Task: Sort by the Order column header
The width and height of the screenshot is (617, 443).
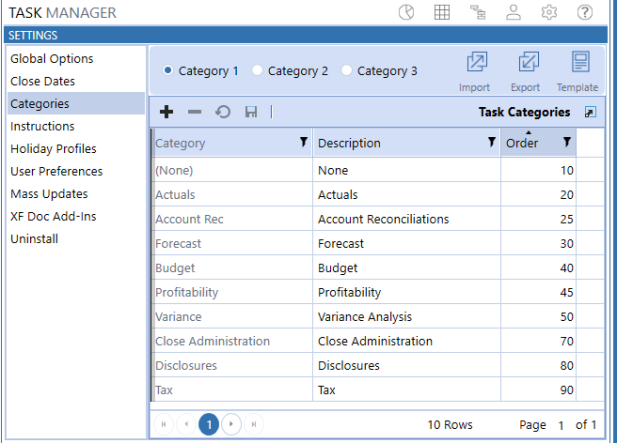Action: [x=522, y=143]
